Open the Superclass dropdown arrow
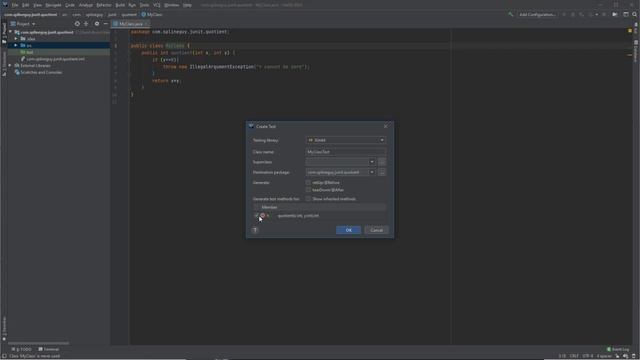 click(x=372, y=162)
